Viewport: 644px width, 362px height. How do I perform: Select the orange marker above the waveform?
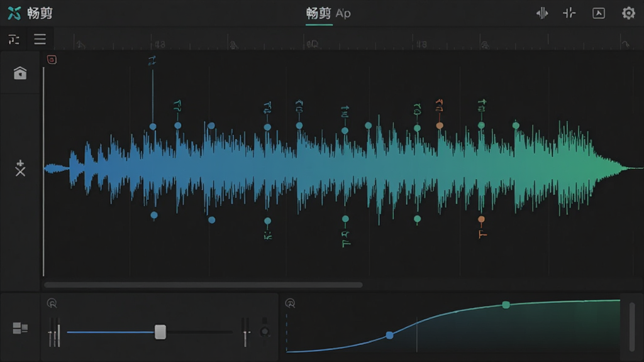pyautogui.click(x=440, y=126)
